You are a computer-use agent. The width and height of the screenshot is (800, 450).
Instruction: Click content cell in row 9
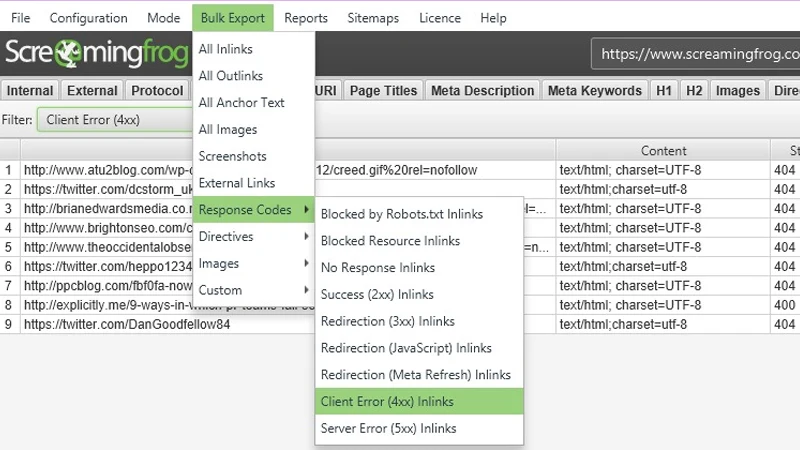tap(663, 324)
